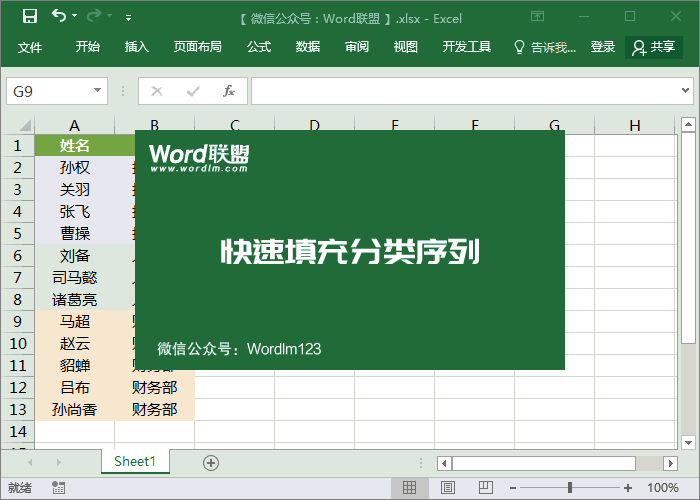Image resolution: width=700 pixels, height=500 pixels.
Task: Click the Save icon in quick access toolbar
Action: tap(29, 16)
